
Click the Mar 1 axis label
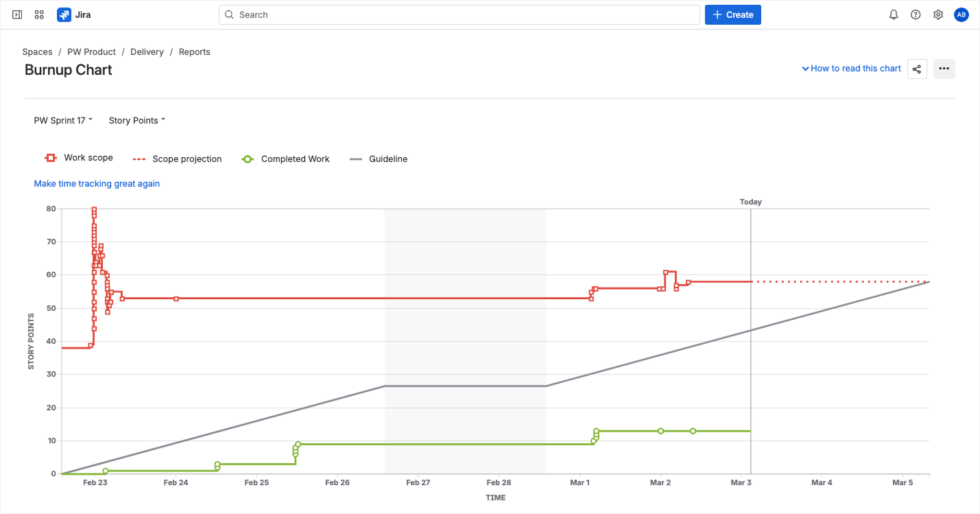[580, 482]
